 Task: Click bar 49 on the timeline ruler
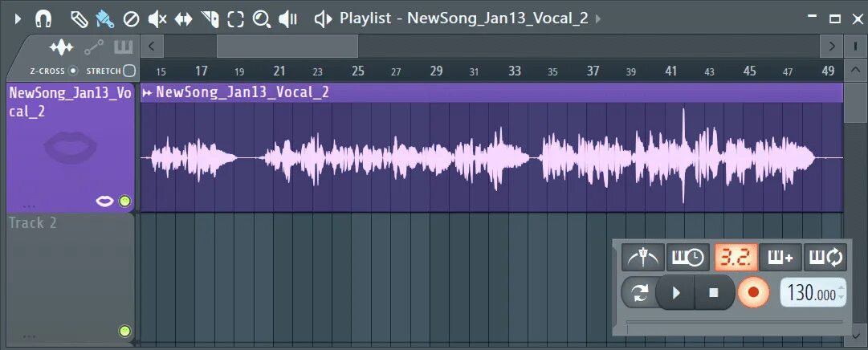coord(828,71)
